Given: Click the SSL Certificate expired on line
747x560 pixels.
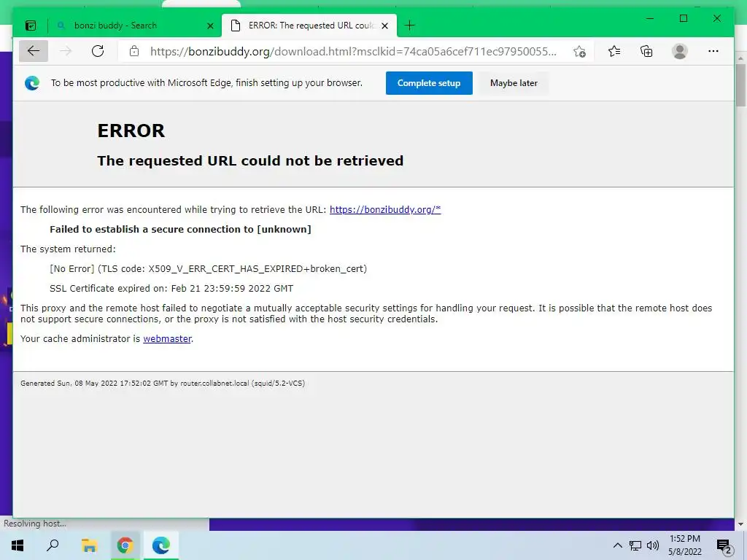Looking at the screenshot, I should click(171, 289).
